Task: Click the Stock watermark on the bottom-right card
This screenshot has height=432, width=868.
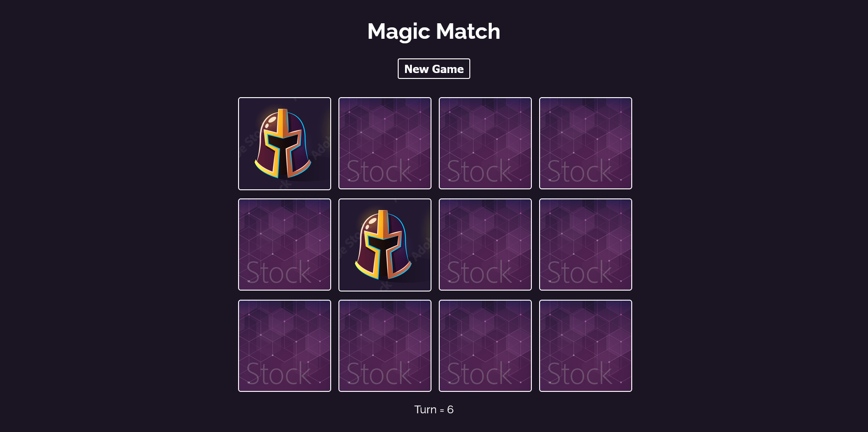Action: pos(580,374)
